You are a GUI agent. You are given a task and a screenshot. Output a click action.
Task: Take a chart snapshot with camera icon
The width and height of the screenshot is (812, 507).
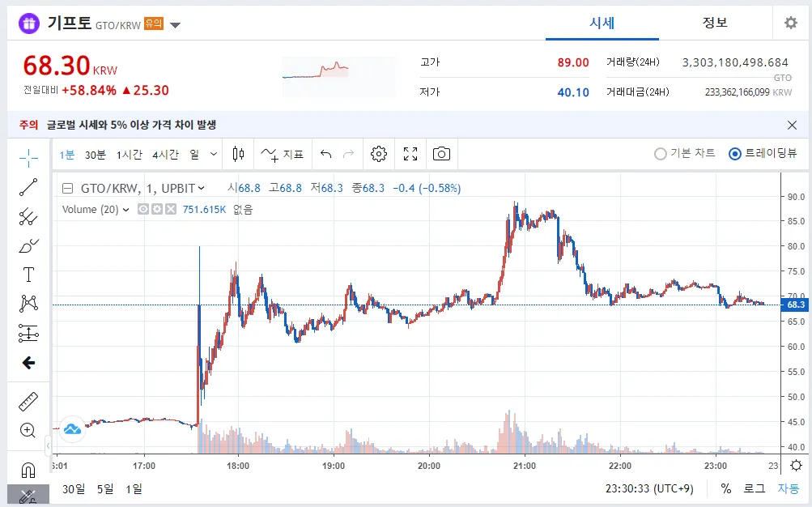click(x=441, y=154)
